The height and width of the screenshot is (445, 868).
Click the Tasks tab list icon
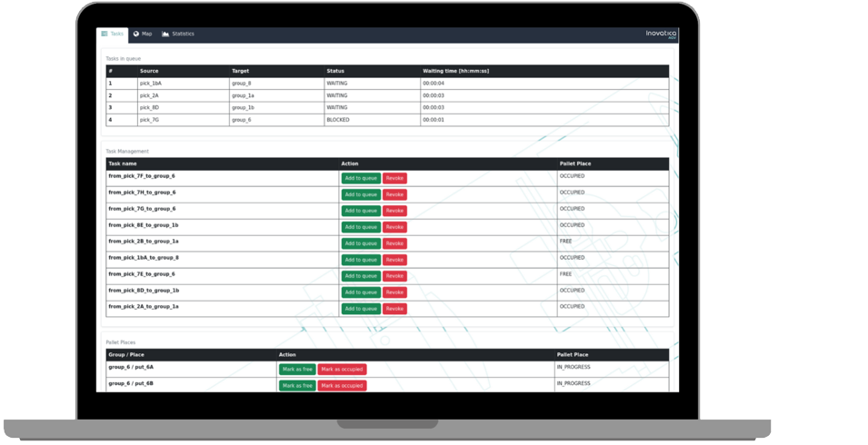tap(105, 34)
